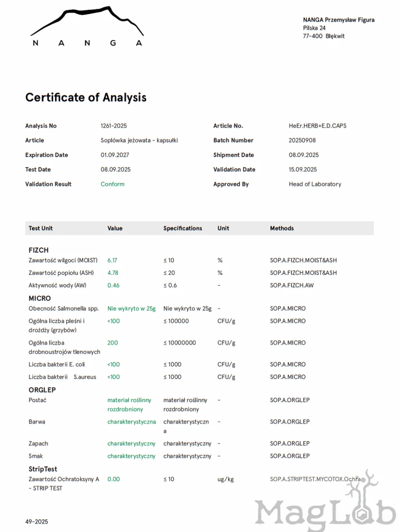
Task: Select the validation date '15.09.2025'
Action: 303,170
